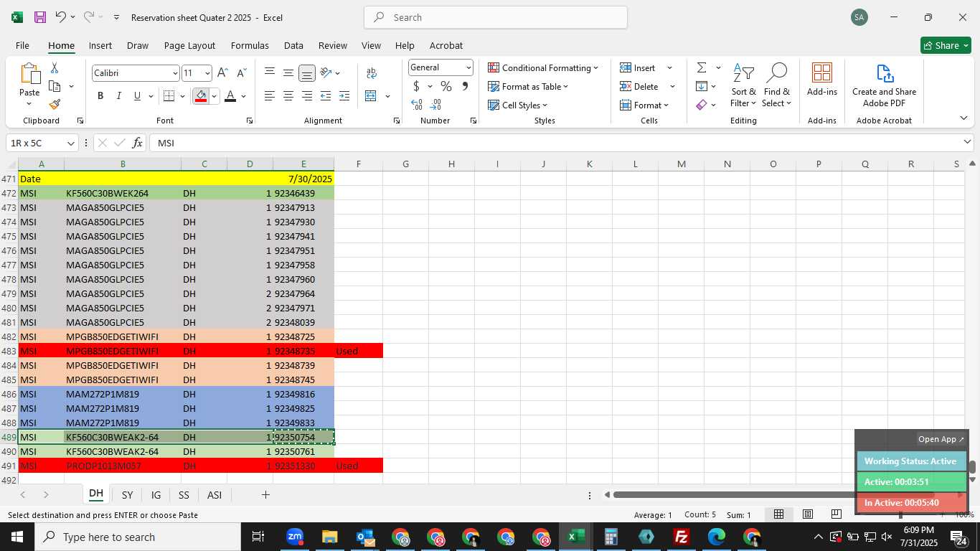Click the Increase Indent icon
The height and width of the screenshot is (551, 980).
(x=344, y=95)
